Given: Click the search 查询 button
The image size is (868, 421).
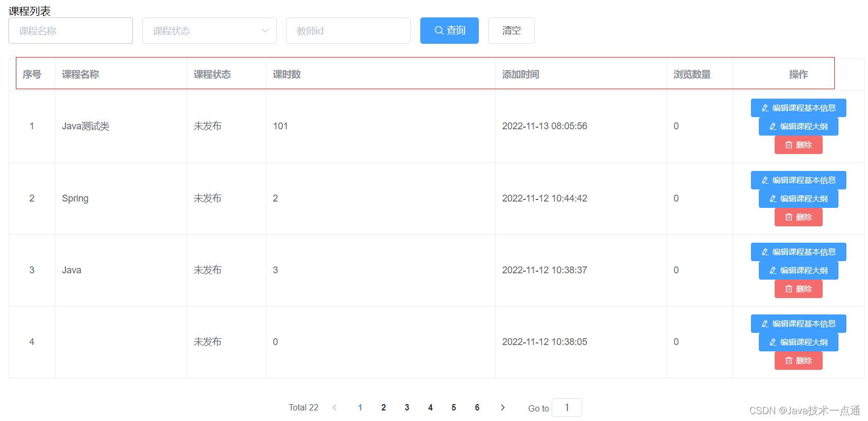Looking at the screenshot, I should tap(449, 31).
